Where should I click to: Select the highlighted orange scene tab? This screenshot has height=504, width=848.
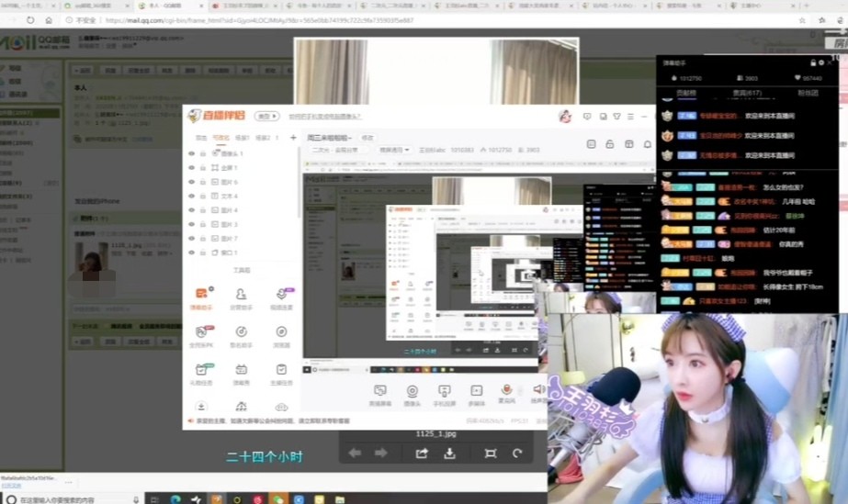point(220,138)
